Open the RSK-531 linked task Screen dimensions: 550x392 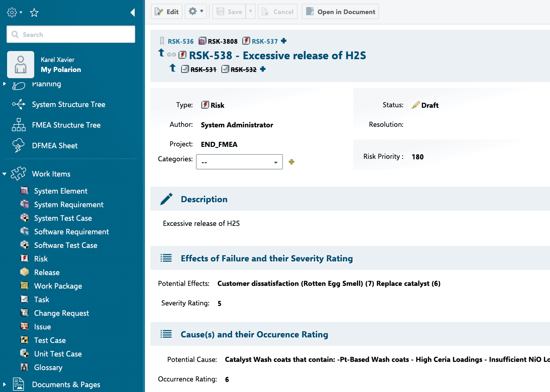click(x=203, y=69)
